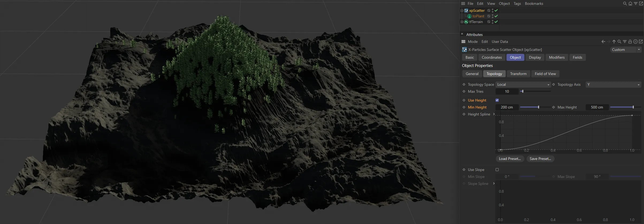The height and width of the screenshot is (224, 644).
Task: Go up one level in Attributes
Action: (x=614, y=42)
